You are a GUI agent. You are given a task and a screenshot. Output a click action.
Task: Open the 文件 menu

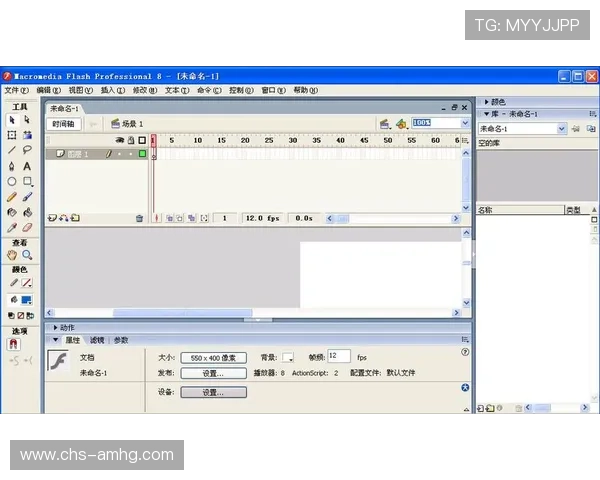[x=16, y=90]
